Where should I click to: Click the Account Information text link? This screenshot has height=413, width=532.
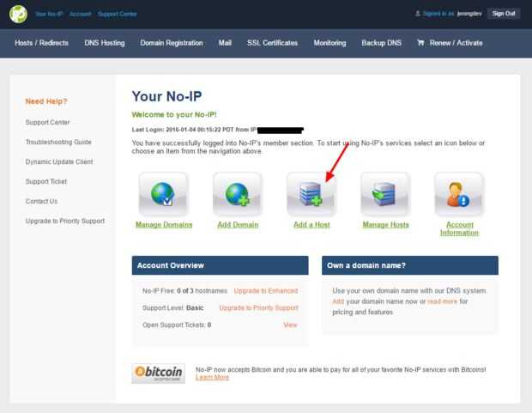459,228
